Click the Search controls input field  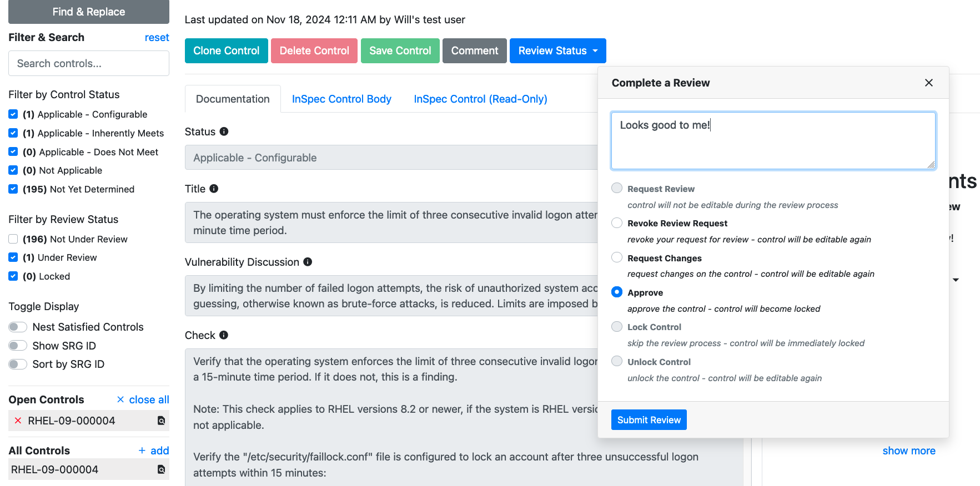(89, 63)
